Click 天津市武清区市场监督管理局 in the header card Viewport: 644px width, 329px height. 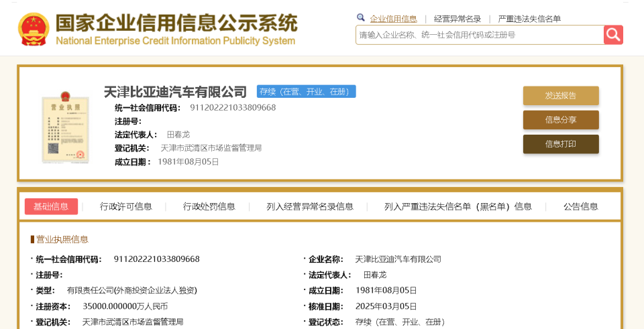[211, 148]
